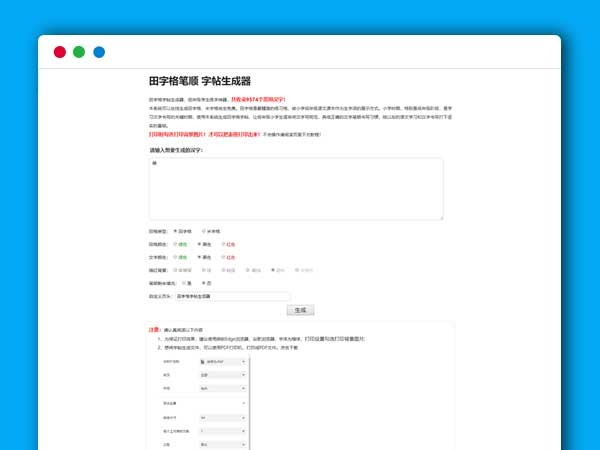600x450 pixels.
Task: Open the printer destination dropdown in print settings
Action: 223,359
